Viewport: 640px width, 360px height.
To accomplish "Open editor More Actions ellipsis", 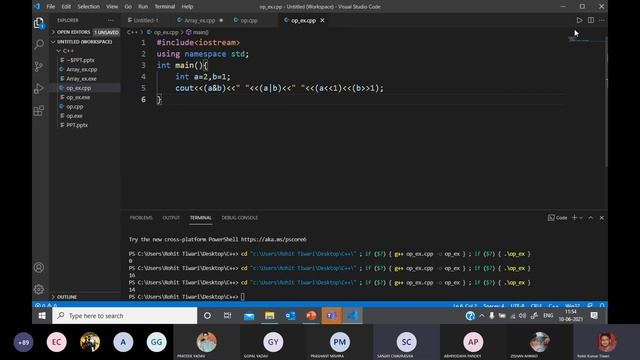I will 602,20.
